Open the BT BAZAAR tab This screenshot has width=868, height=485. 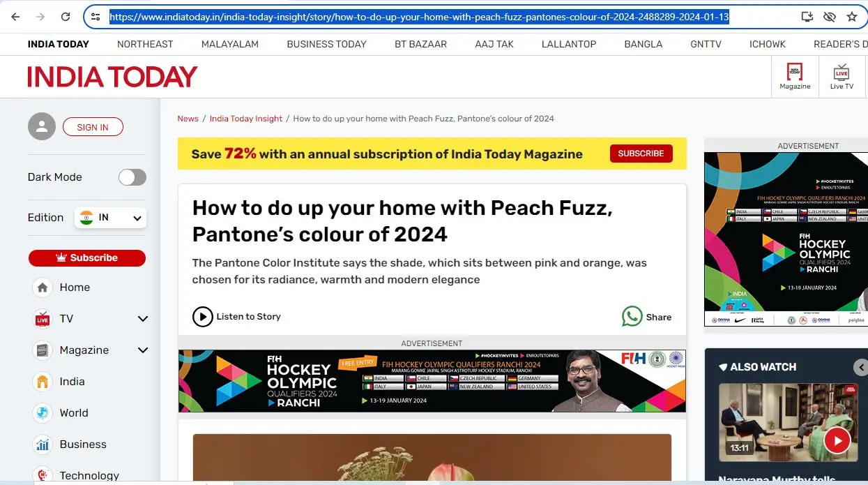[x=420, y=44]
